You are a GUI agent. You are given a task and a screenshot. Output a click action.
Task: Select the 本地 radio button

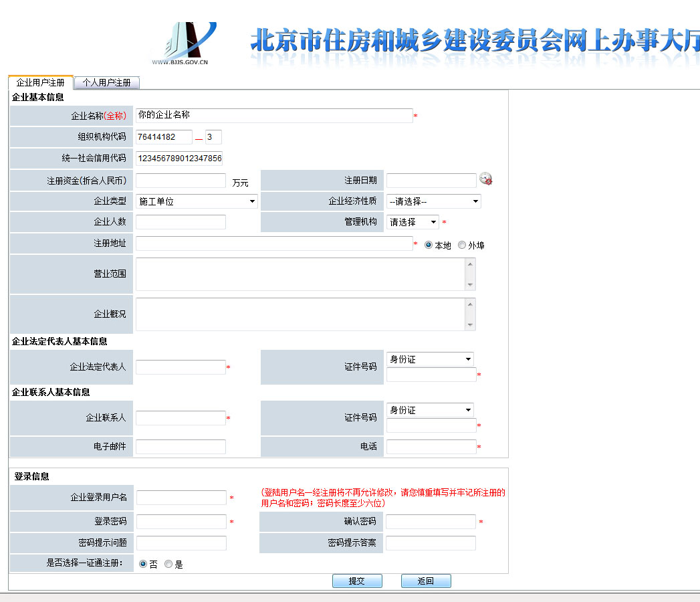coord(429,245)
